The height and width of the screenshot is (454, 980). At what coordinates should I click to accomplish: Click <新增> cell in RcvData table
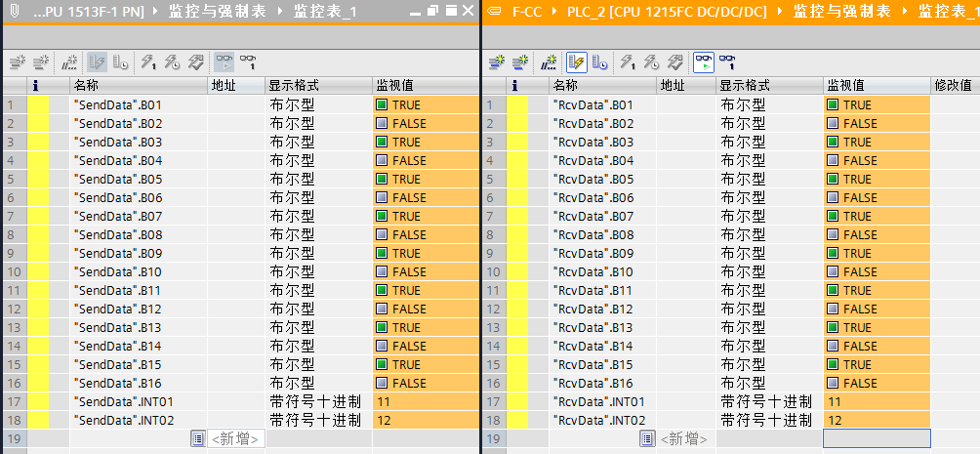687,439
